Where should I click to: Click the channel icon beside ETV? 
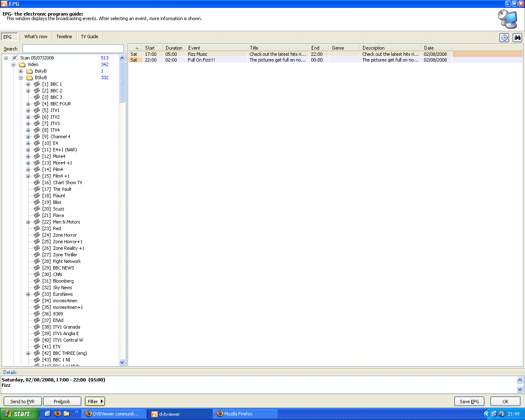pos(37,347)
